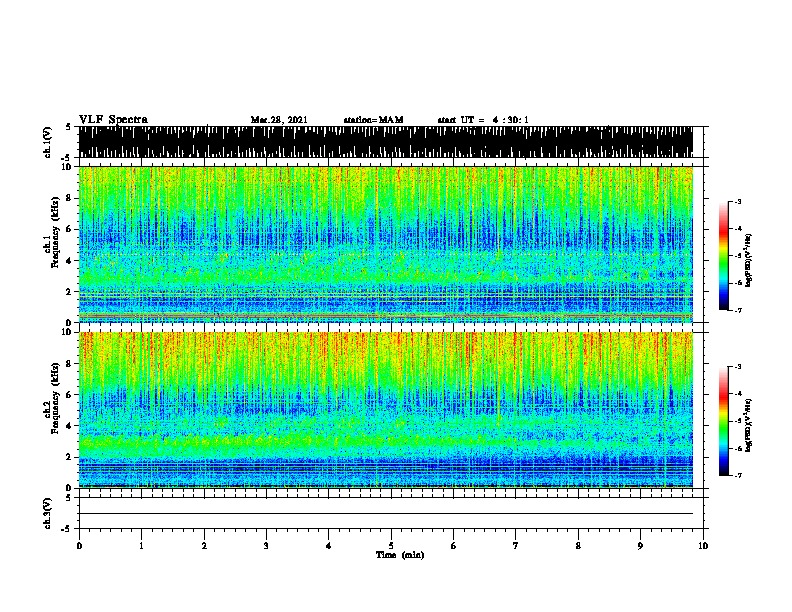Click the "Time (min)" x-axis label

(400, 555)
